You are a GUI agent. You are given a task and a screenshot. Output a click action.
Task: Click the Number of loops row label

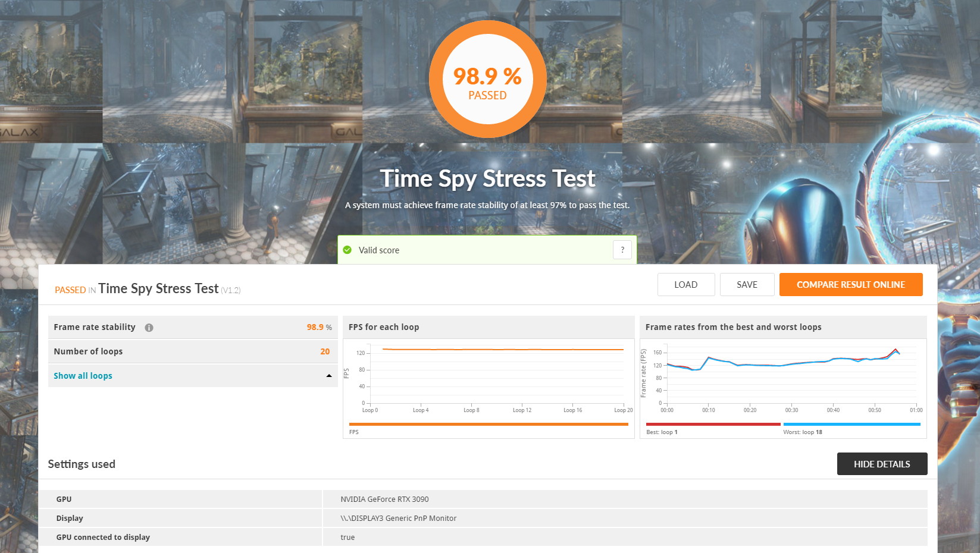coord(88,351)
